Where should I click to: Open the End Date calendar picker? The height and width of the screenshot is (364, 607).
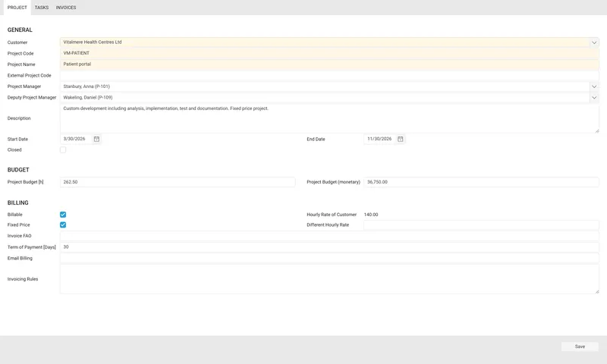pos(401,139)
